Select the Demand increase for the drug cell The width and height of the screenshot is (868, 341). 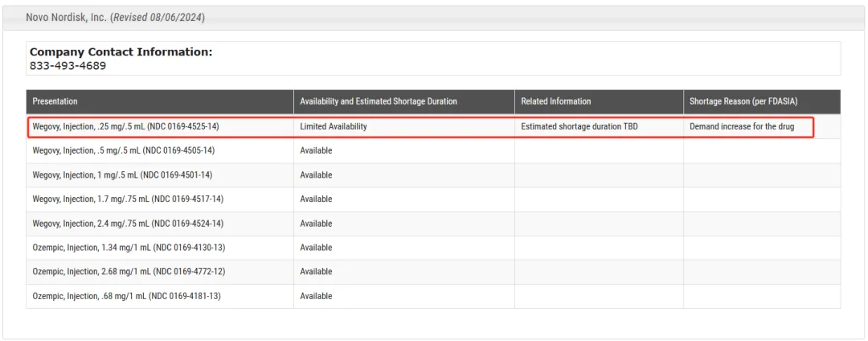click(x=741, y=126)
